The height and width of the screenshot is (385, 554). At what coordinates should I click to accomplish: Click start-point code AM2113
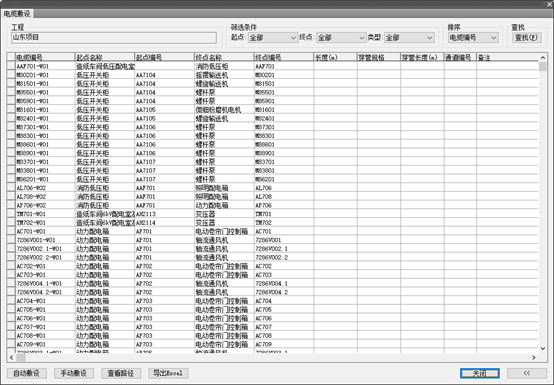pyautogui.click(x=164, y=214)
